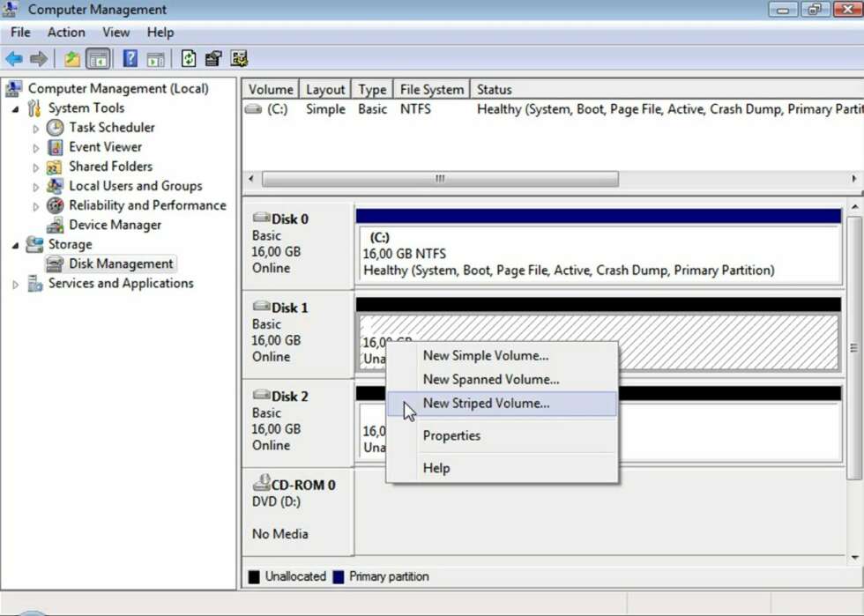Click the Refresh toolbar icon
Screen dimensions: 864x616
[x=189, y=58]
